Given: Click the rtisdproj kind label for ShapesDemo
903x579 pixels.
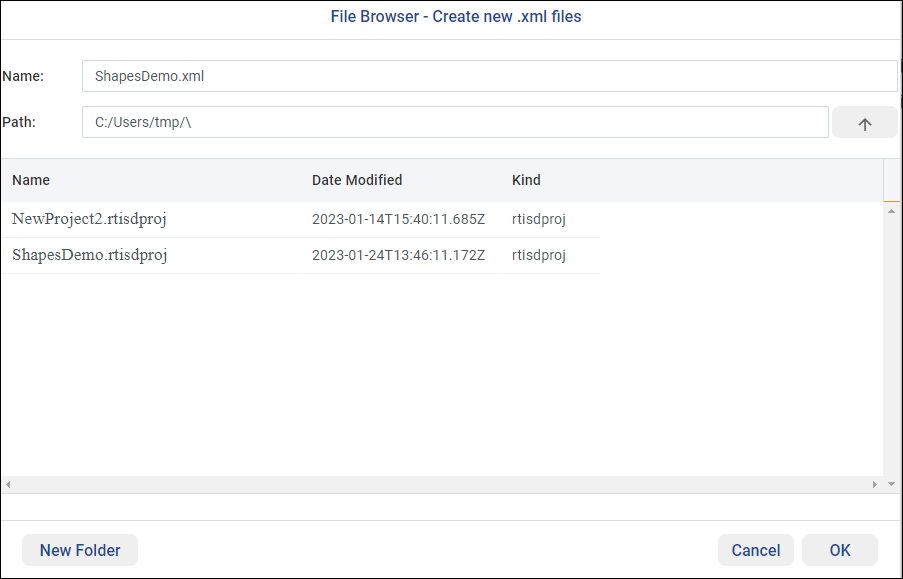Looking at the screenshot, I should click(x=538, y=255).
